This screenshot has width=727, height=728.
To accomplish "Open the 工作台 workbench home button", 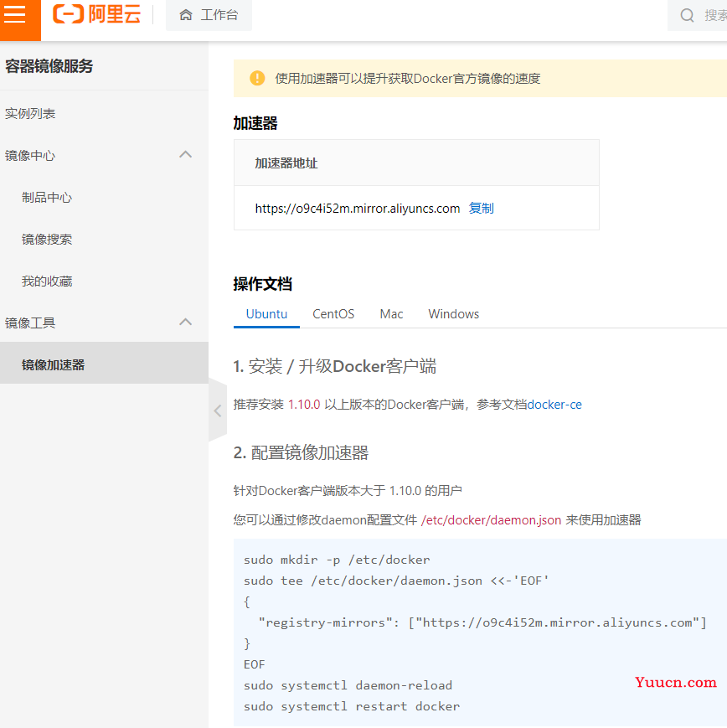I will tap(209, 15).
